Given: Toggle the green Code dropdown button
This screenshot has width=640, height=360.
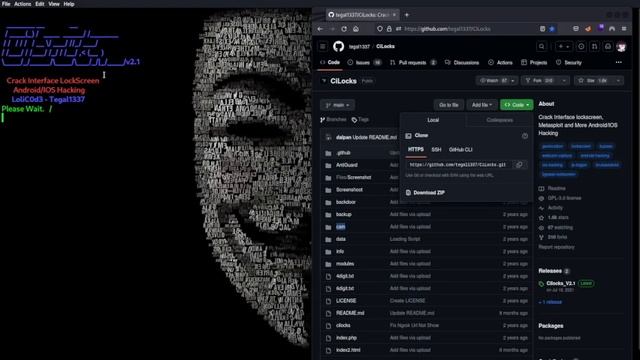Looking at the screenshot, I should (x=517, y=105).
